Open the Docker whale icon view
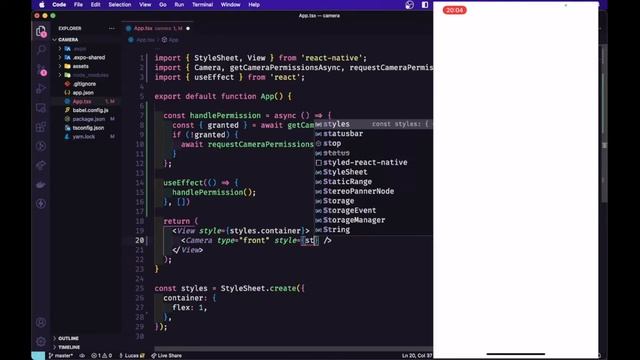640x360 pixels. coord(41,184)
